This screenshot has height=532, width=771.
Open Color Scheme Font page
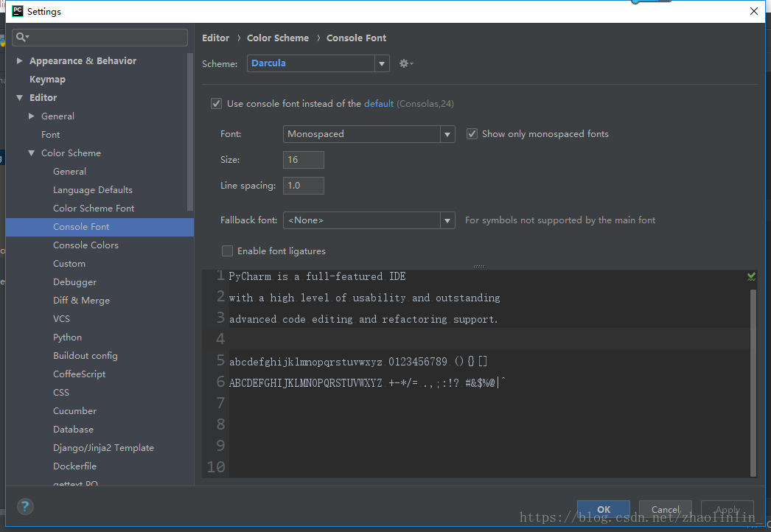pyautogui.click(x=94, y=209)
